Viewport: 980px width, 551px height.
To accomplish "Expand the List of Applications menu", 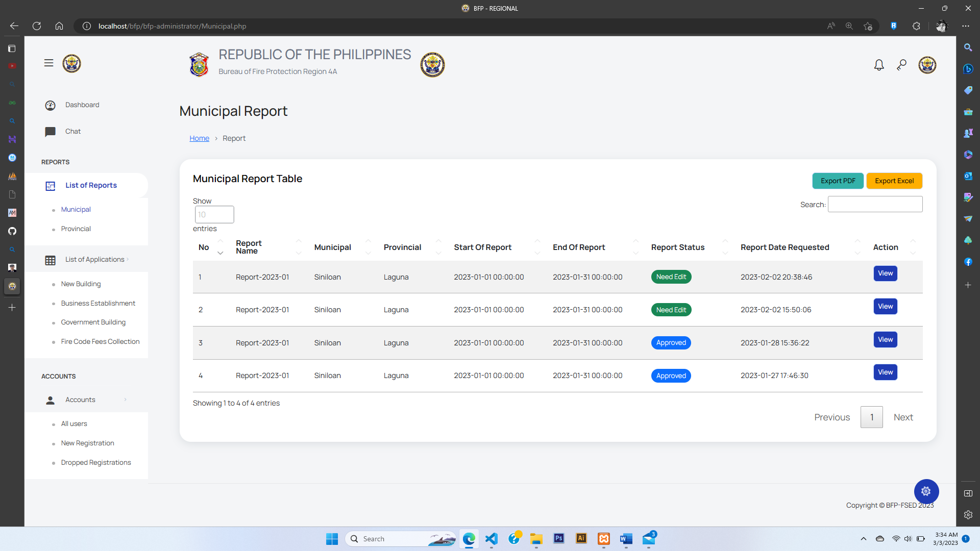I will [95, 260].
